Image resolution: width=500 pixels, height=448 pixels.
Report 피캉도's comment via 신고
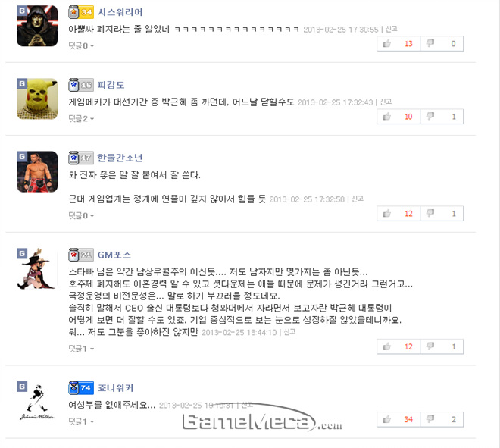[x=386, y=102]
